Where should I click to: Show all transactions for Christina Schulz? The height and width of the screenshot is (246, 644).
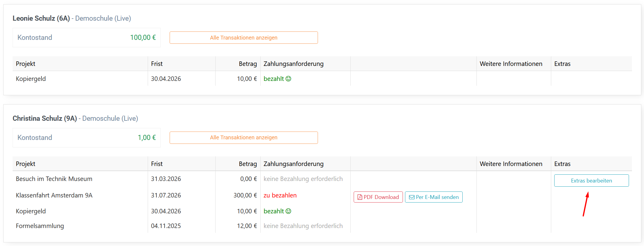coord(243,138)
